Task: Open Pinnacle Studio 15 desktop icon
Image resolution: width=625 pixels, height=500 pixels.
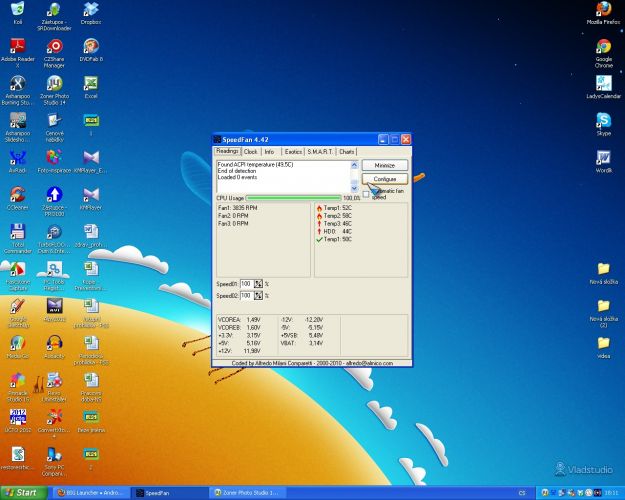Action: [18, 387]
